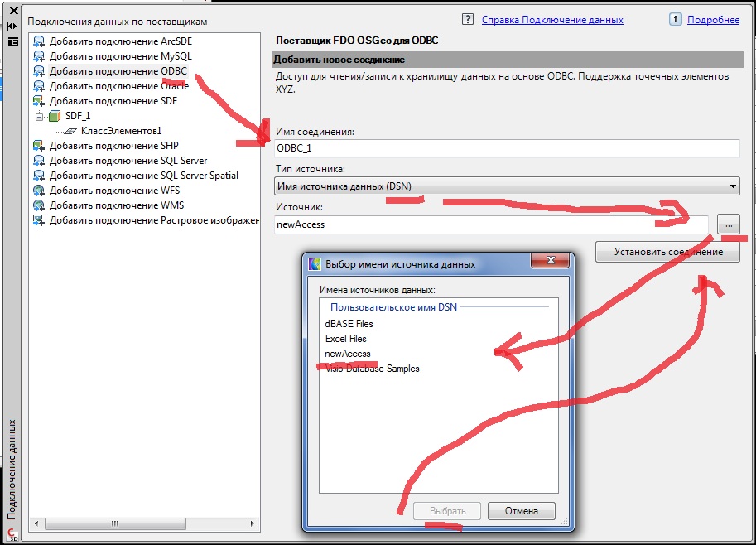Click the left scroll arrow of providers list
This screenshot has width=756, height=545.
pyautogui.click(x=36, y=523)
